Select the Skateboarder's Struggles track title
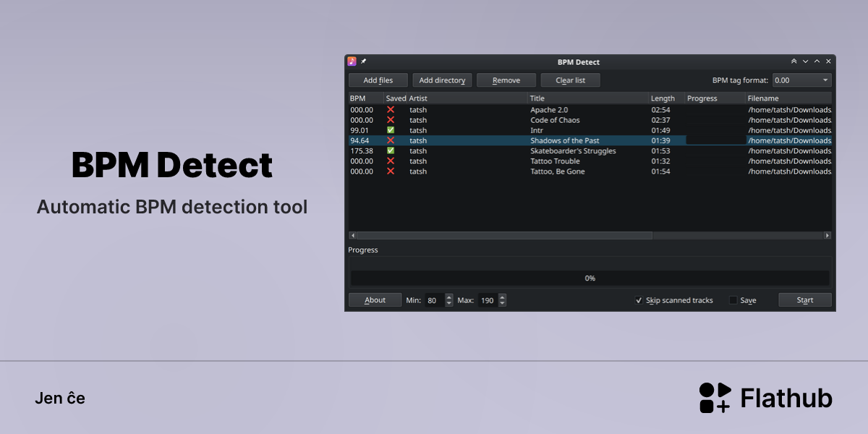This screenshot has height=434, width=868. coord(573,150)
